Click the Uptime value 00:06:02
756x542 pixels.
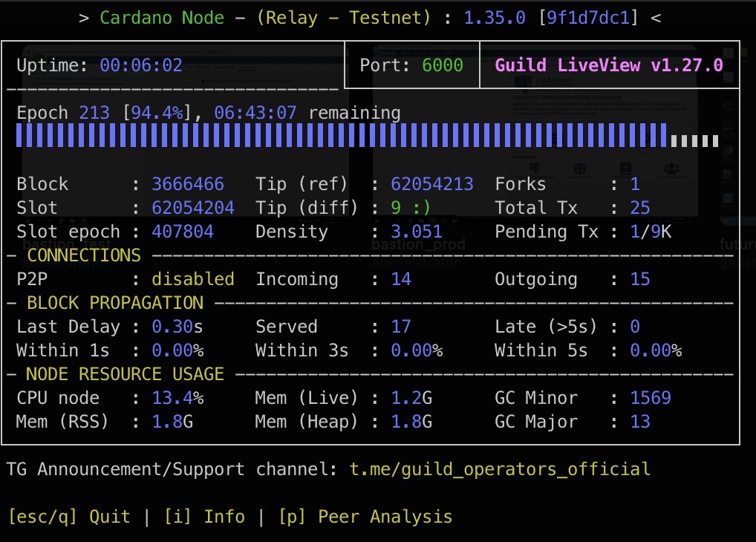pos(141,65)
